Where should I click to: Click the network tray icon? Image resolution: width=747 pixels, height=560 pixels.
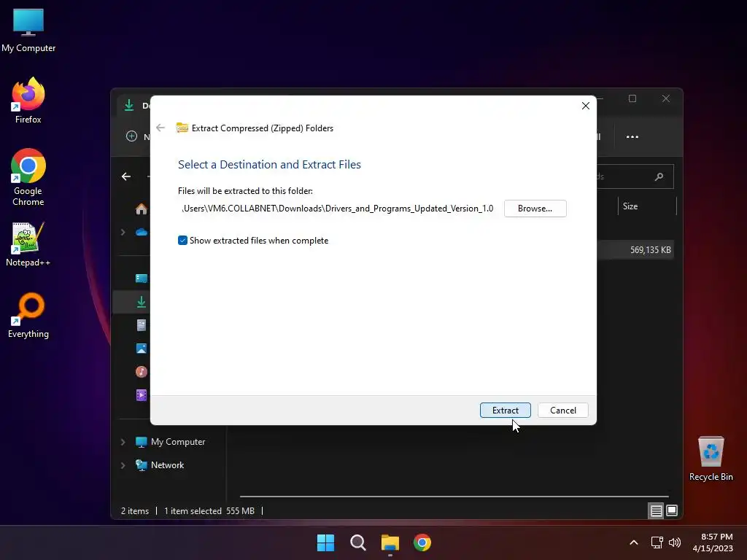click(657, 542)
